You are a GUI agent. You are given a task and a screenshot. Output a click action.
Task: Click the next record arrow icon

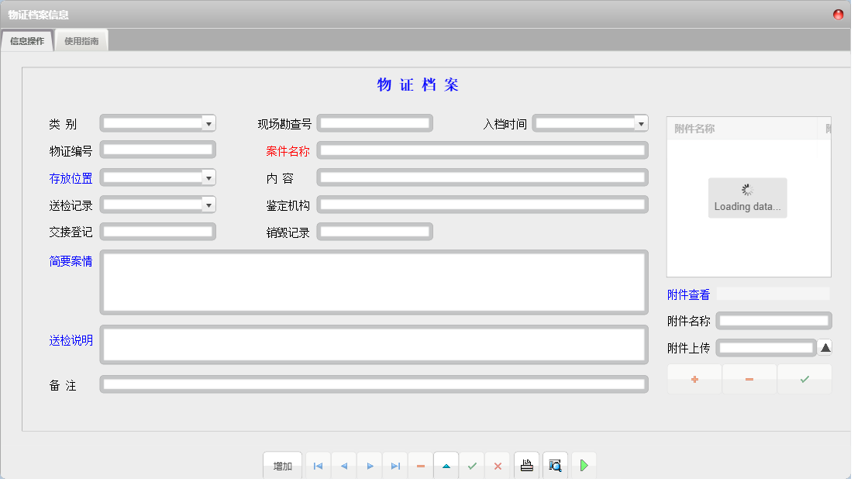(370, 465)
